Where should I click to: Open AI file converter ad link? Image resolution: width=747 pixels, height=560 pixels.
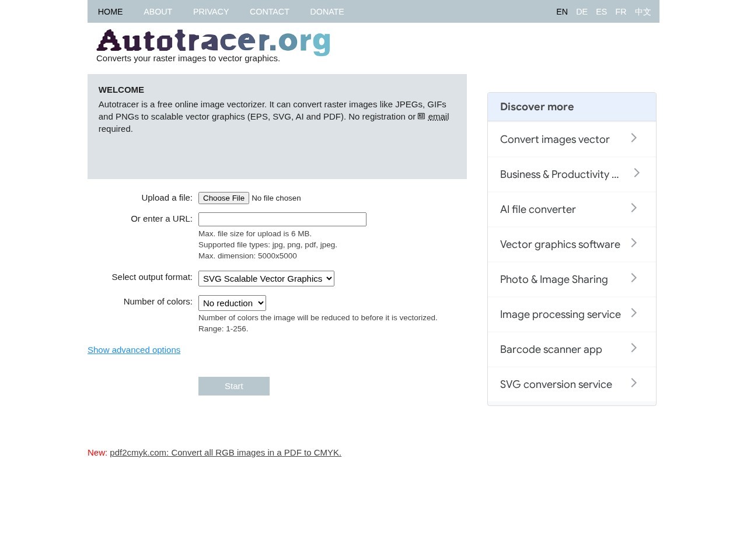click(x=572, y=209)
